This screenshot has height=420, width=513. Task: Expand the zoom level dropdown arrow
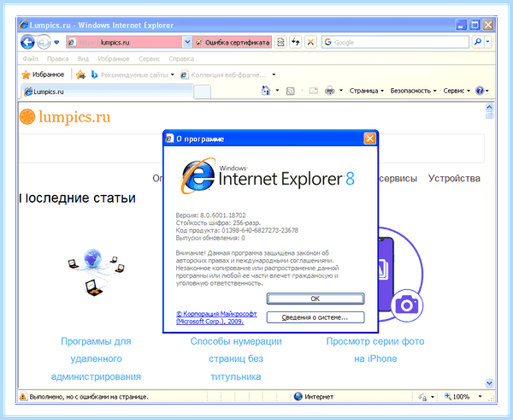pyautogui.click(x=480, y=396)
